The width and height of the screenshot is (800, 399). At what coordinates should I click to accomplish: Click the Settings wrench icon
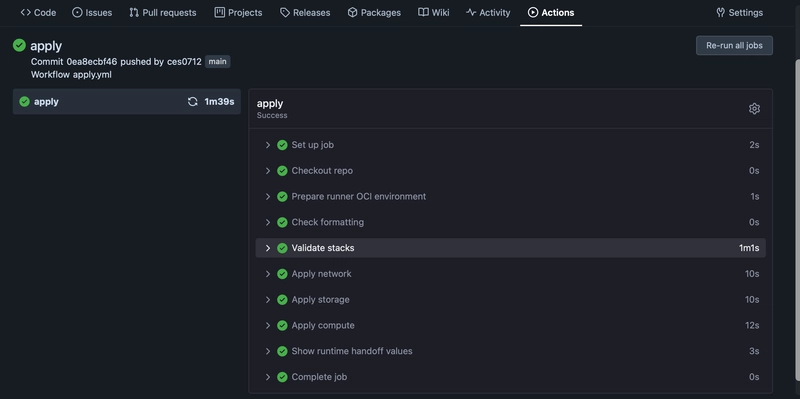click(720, 12)
